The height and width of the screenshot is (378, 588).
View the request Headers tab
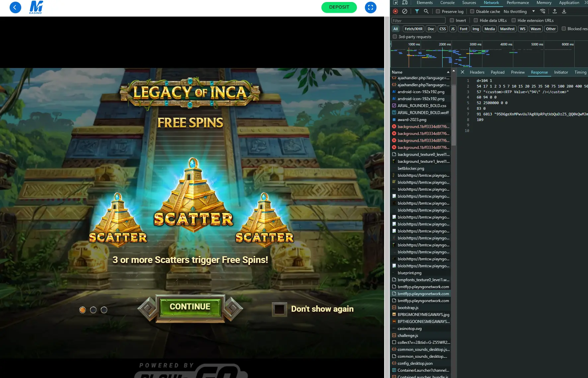point(477,72)
